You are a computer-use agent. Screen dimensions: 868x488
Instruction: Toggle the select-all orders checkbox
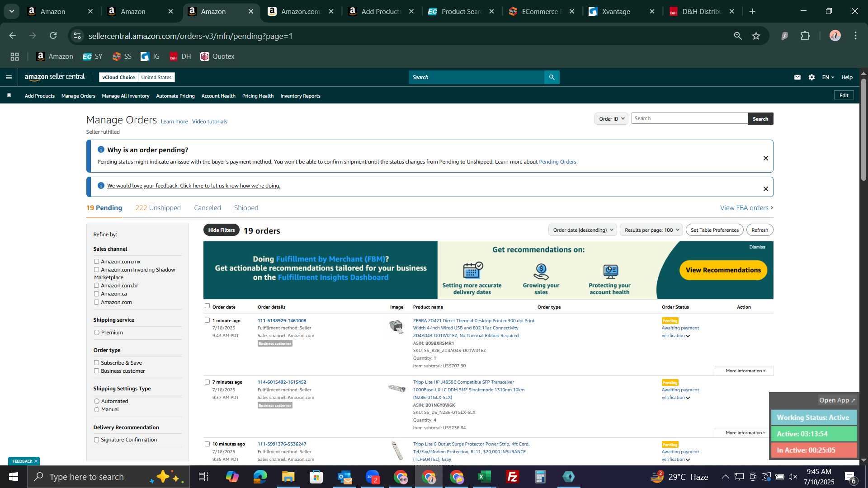coord(207,306)
